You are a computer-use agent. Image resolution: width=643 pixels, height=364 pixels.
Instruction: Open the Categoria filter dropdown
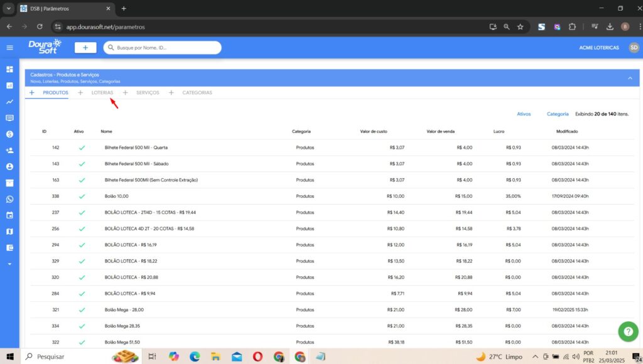558,114
